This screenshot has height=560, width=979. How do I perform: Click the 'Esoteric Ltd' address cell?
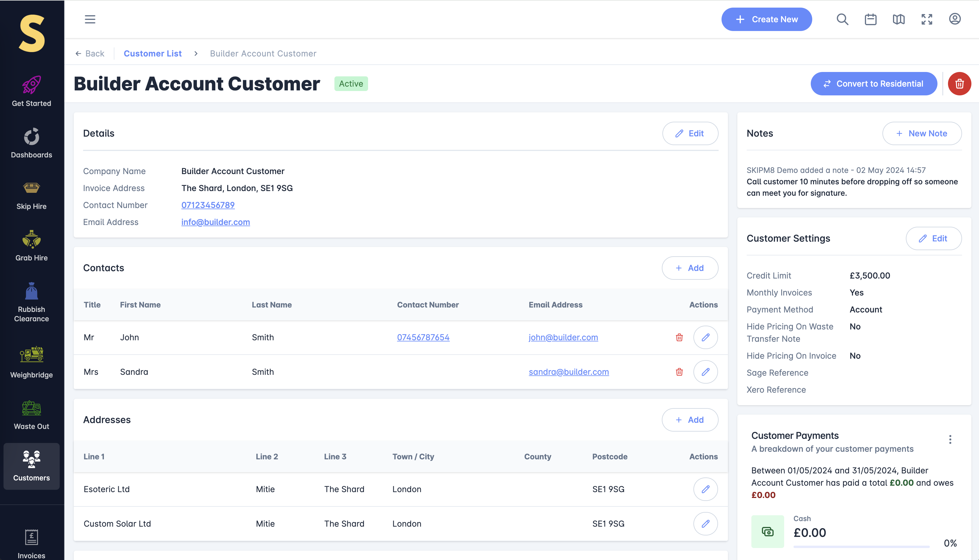point(107,489)
